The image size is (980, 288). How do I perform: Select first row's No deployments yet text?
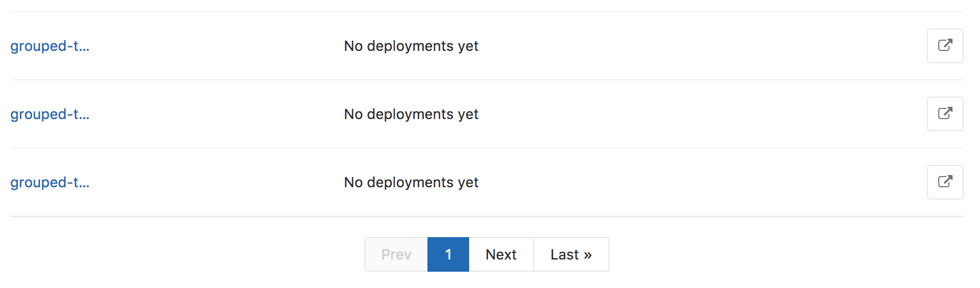click(411, 46)
